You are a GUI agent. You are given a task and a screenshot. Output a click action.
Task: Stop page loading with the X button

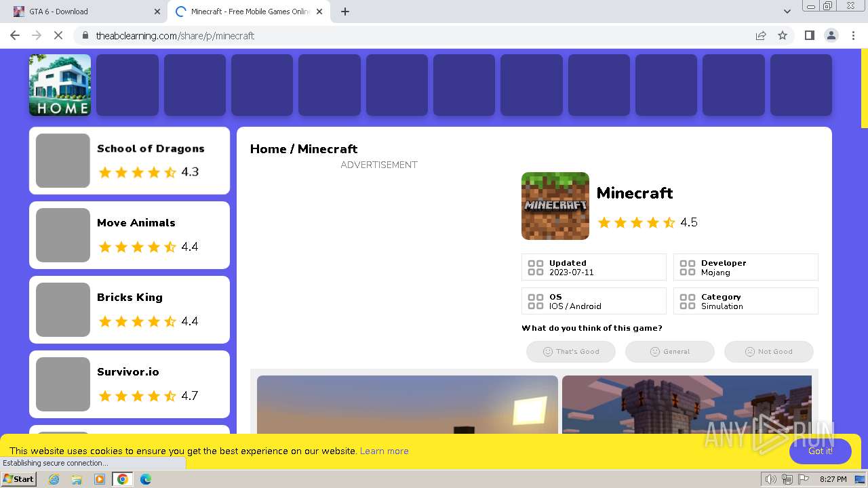pos(58,35)
